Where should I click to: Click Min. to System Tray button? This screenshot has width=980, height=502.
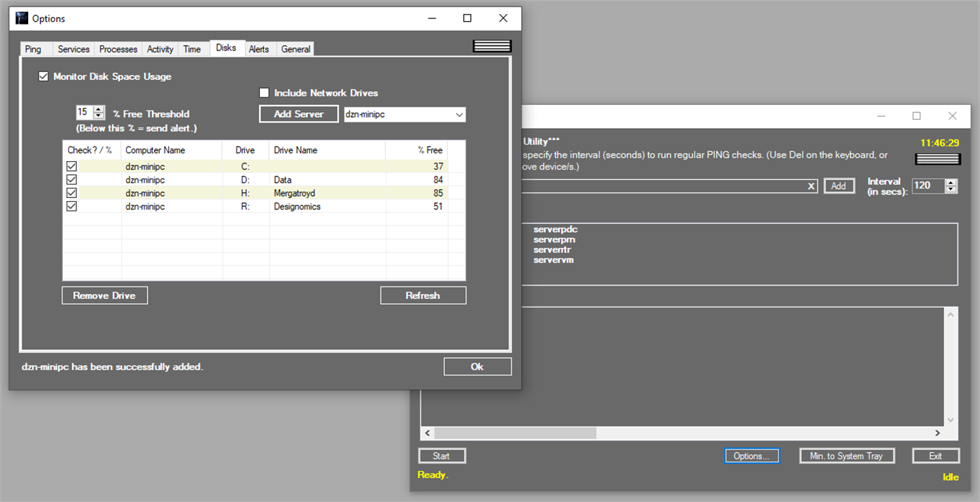847,456
